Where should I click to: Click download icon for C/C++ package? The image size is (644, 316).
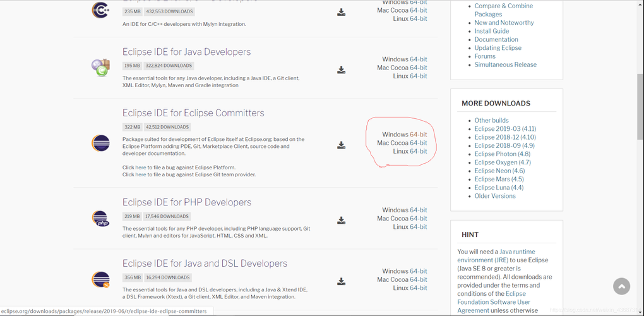342,12
